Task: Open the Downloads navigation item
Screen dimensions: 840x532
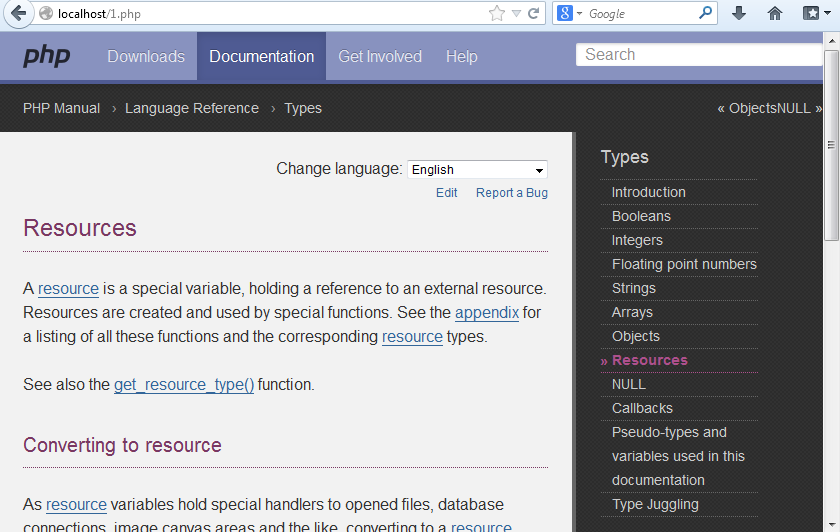Action: 146,57
